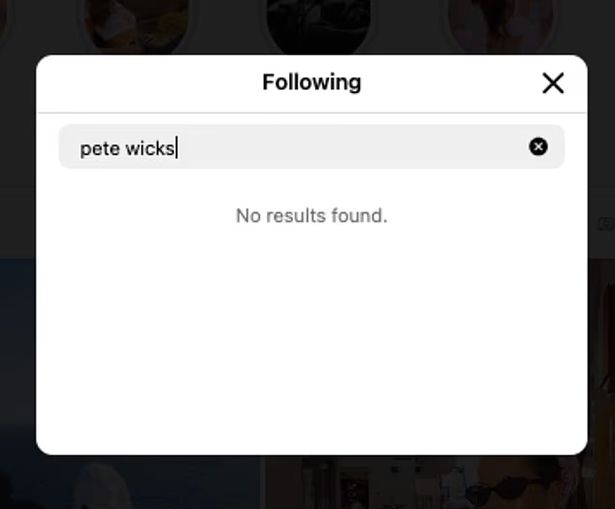615x509 pixels.
Task: Place cursor on the word wicks
Action: [x=150, y=149]
